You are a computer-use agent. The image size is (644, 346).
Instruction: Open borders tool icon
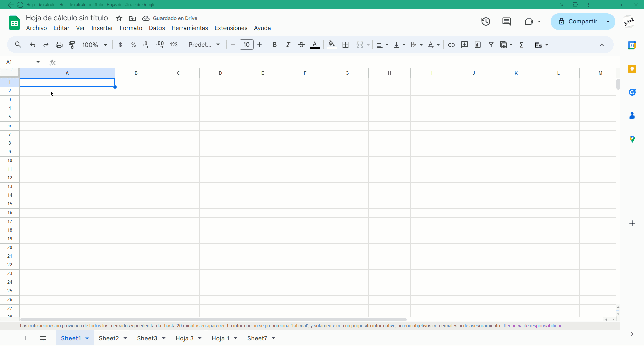click(x=346, y=45)
